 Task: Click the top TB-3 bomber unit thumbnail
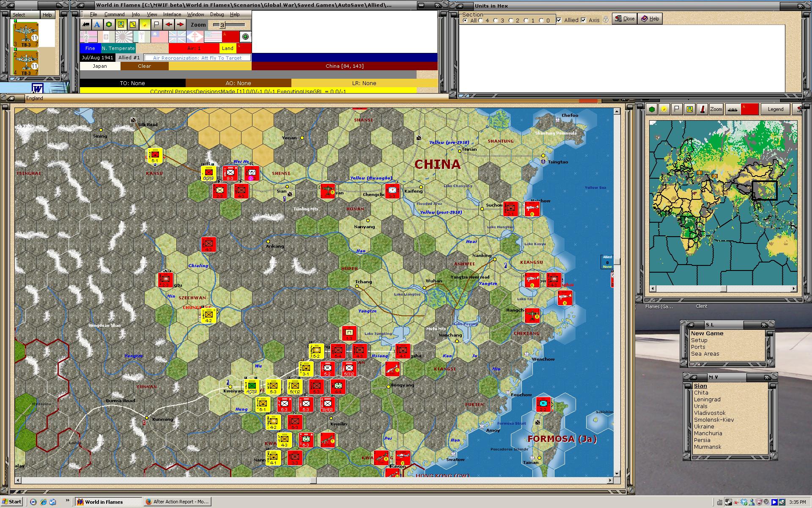click(26, 34)
